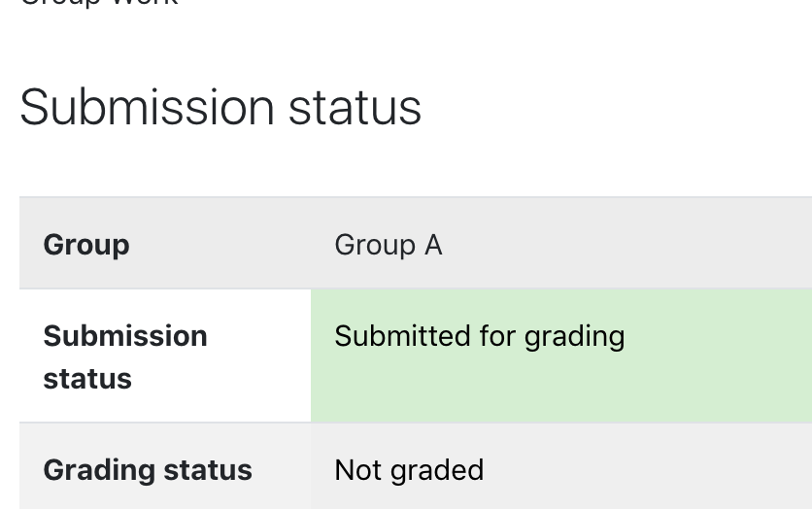812x509 pixels.
Task: Select the bold "Grading status" row label
Action: tap(148, 470)
